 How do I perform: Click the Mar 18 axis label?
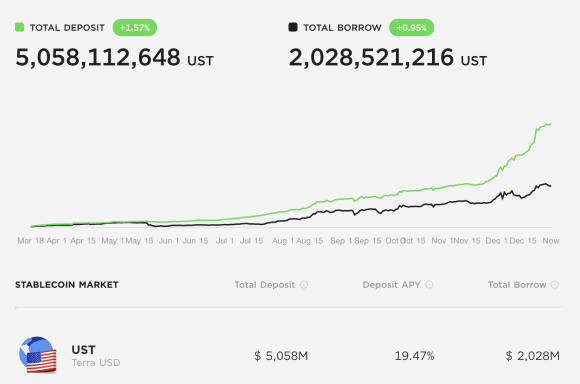pos(31,241)
